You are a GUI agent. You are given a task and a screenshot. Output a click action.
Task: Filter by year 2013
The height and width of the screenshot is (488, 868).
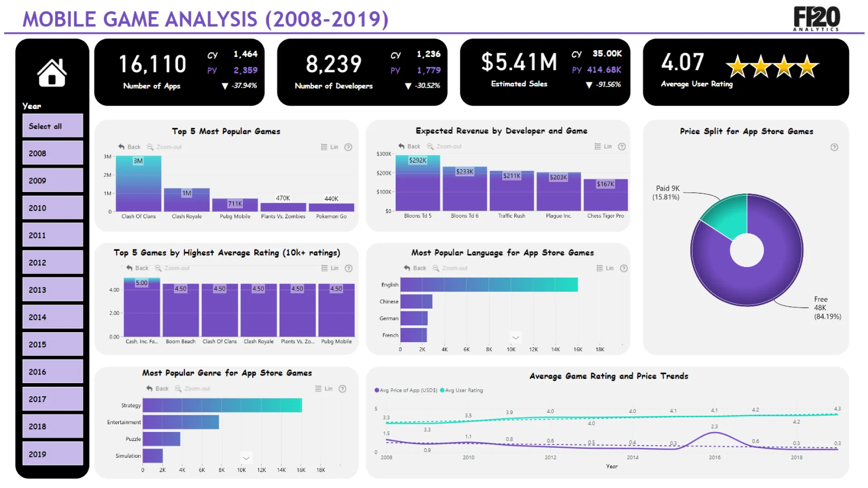53,290
